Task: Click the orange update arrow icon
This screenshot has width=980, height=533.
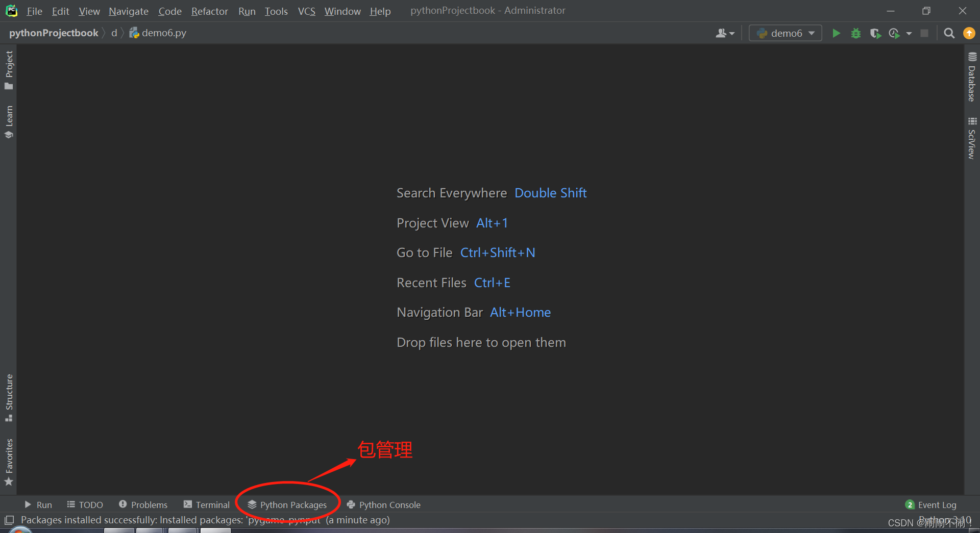Action: pyautogui.click(x=969, y=33)
